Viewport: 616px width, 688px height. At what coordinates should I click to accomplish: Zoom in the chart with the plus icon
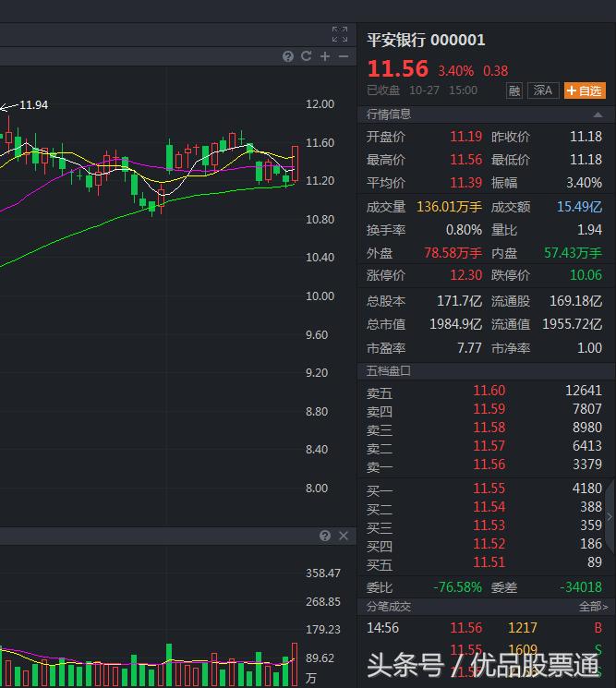(325, 56)
